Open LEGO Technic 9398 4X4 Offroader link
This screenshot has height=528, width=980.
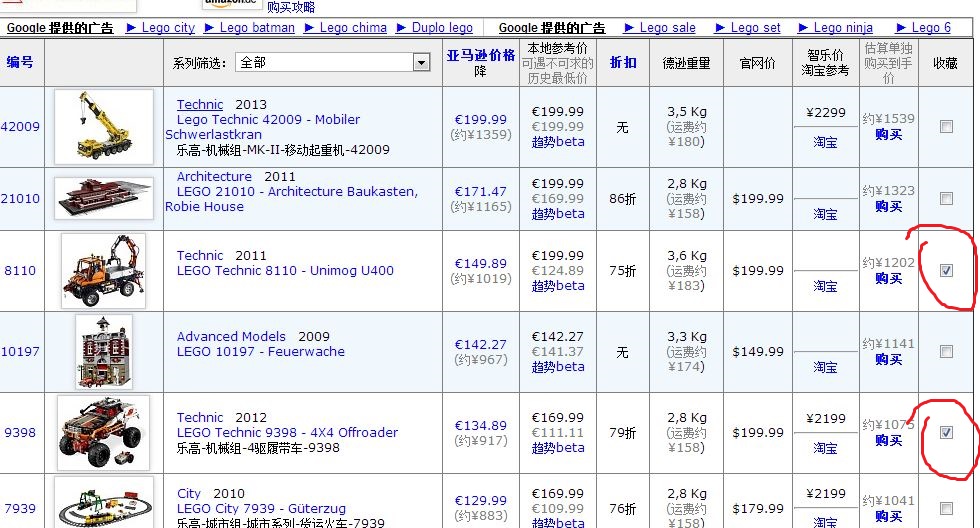[x=288, y=432]
